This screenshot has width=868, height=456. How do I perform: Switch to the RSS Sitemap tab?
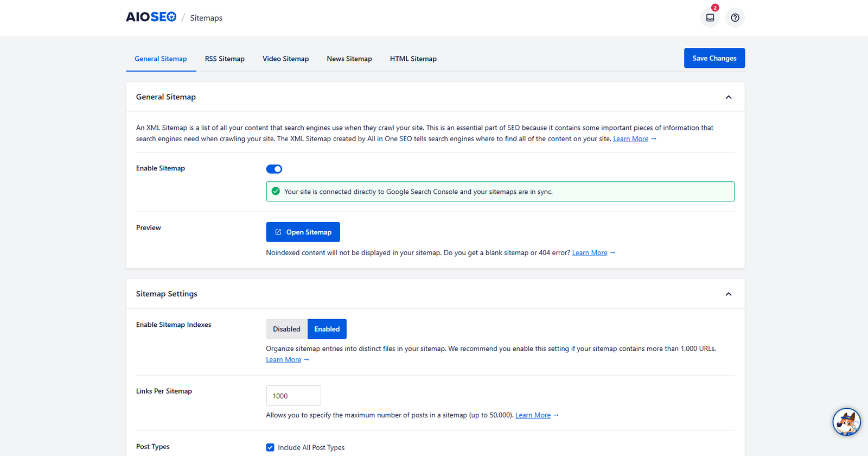[225, 59]
